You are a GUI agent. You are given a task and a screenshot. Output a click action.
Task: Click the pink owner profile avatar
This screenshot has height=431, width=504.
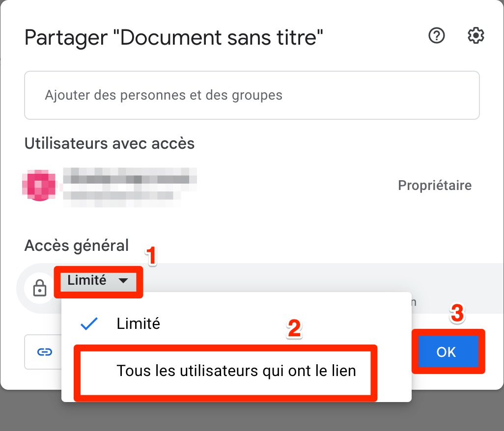pyautogui.click(x=39, y=186)
